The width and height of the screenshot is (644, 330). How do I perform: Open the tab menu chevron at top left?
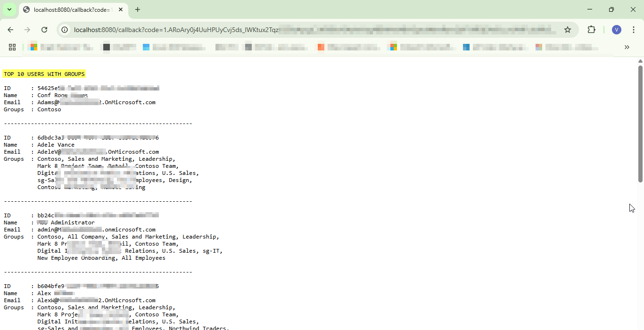tap(9, 9)
